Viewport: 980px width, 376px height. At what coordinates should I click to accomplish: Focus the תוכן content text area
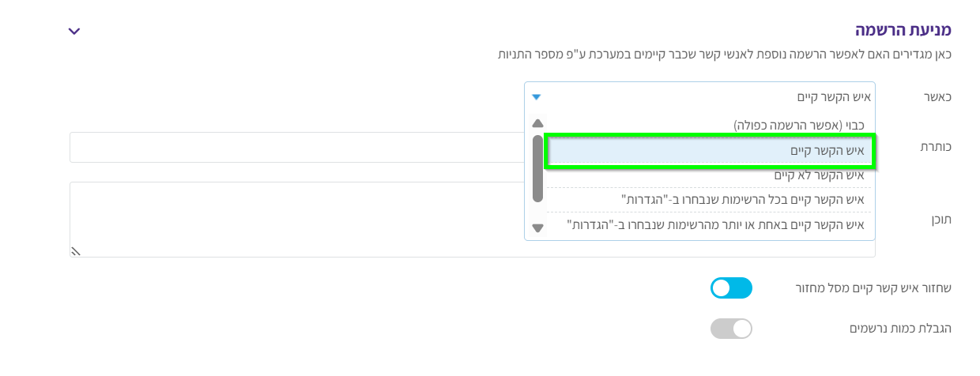(x=473, y=220)
